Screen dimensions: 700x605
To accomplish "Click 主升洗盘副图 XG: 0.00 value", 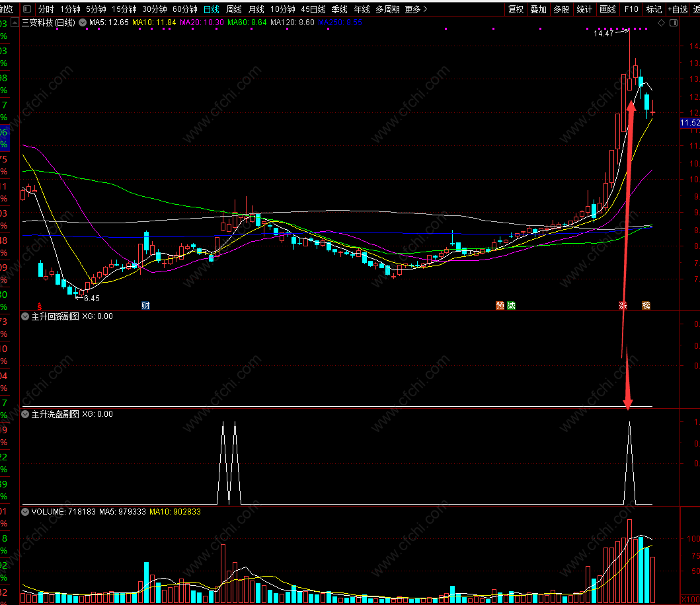I will (97, 414).
